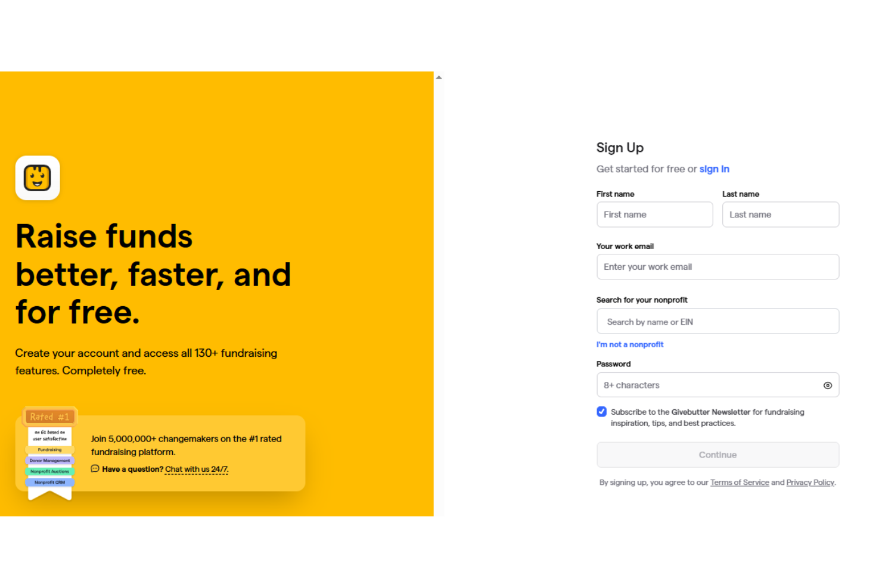Click the Subscribe to the Givebutter Newsletter text
The image size is (882, 588).
707,418
